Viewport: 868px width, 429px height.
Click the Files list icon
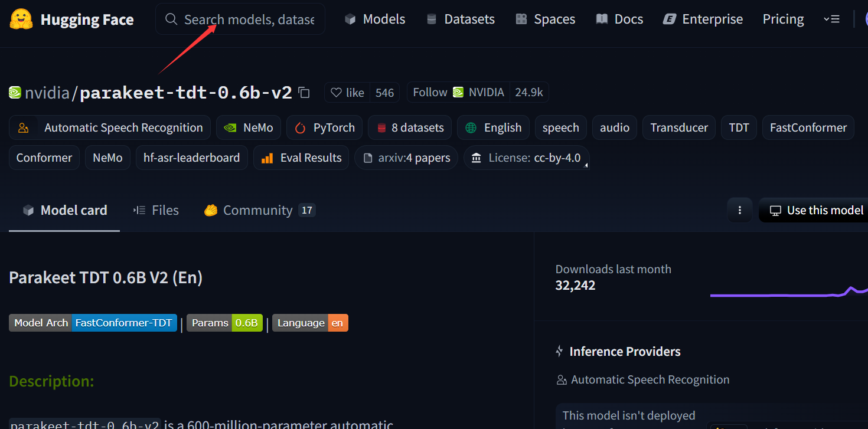coord(139,210)
